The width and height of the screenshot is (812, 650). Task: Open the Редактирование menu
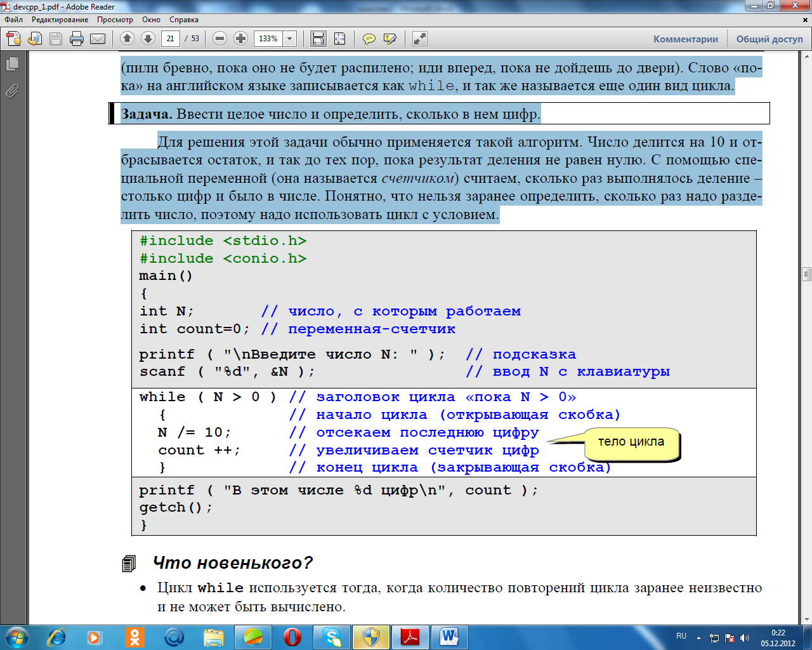(x=60, y=20)
